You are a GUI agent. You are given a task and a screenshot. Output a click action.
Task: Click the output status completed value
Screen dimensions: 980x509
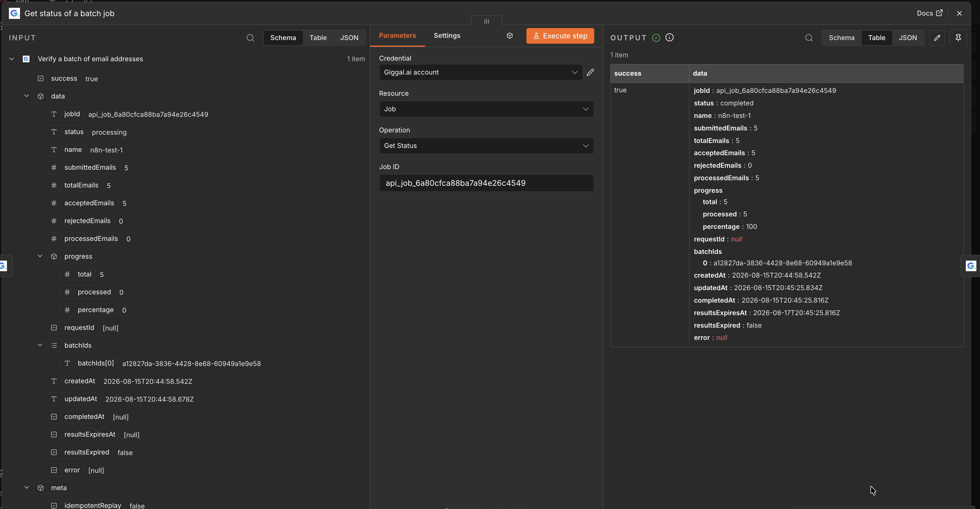(x=737, y=103)
